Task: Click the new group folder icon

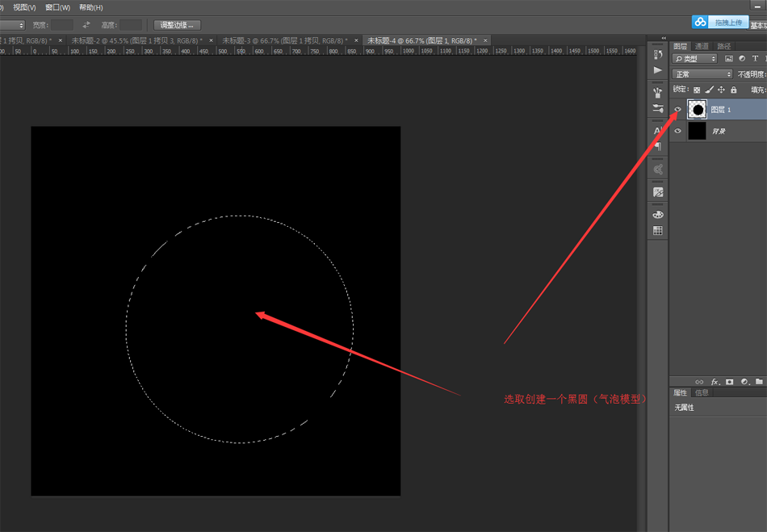Action: (759, 381)
